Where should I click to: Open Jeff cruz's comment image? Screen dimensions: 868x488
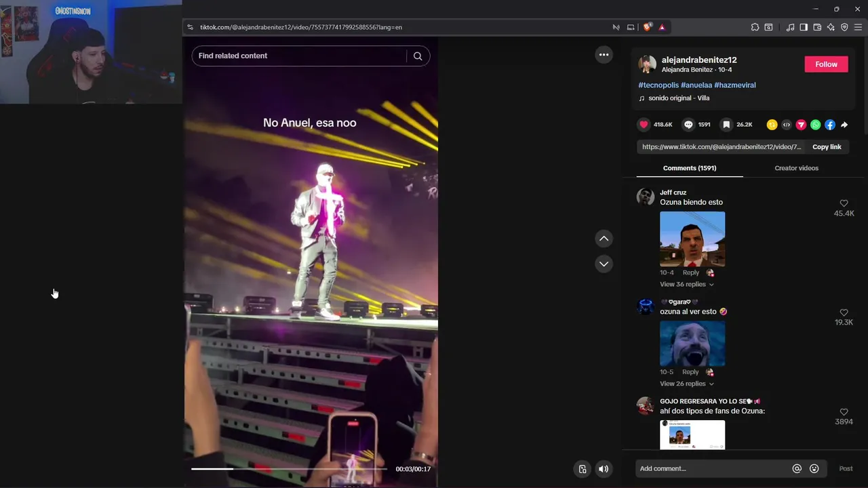coord(692,239)
